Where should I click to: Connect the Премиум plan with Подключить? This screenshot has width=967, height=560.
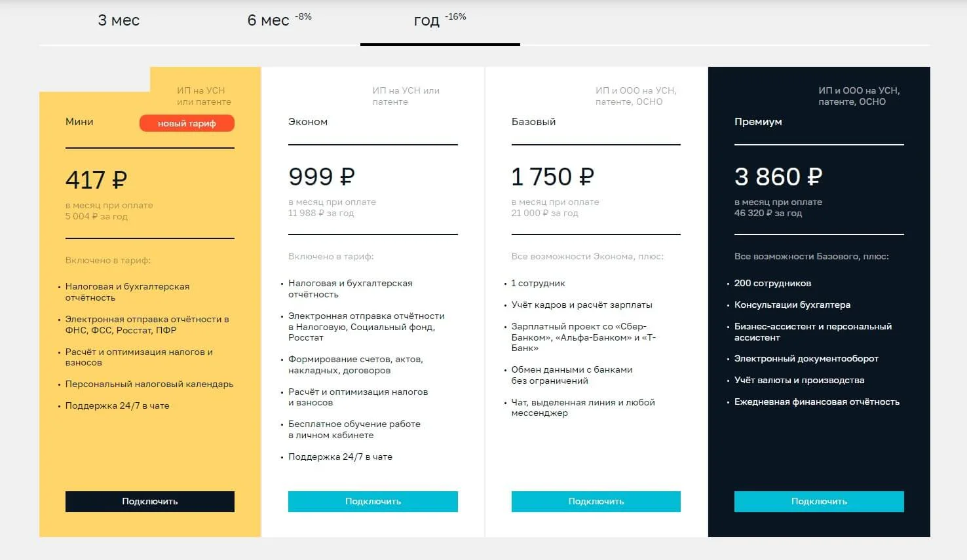pos(819,501)
